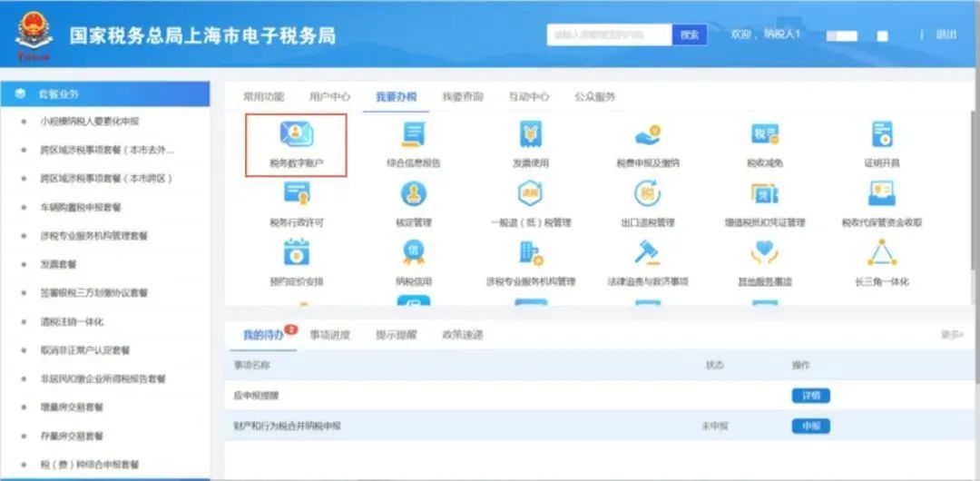Open the 综合信息报告 icon
Viewport: 980px width, 481px height.
413,136
